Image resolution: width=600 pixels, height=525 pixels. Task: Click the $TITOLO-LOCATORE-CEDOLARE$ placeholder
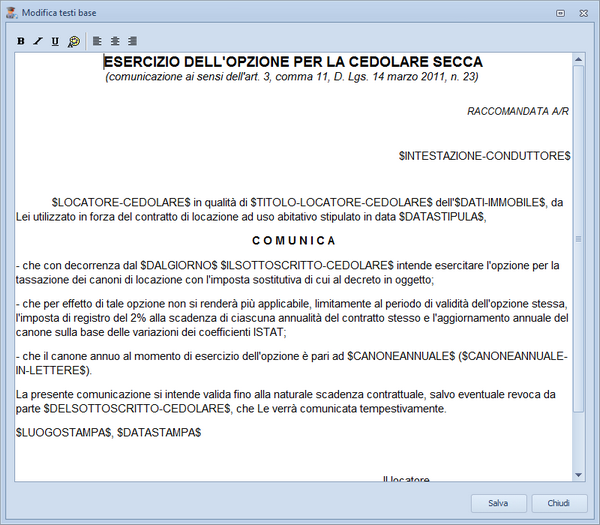[341, 202]
